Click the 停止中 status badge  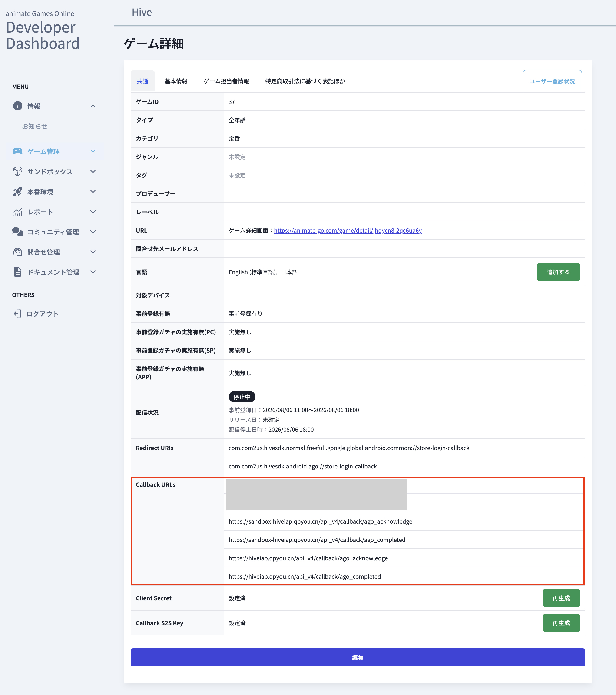coord(242,397)
